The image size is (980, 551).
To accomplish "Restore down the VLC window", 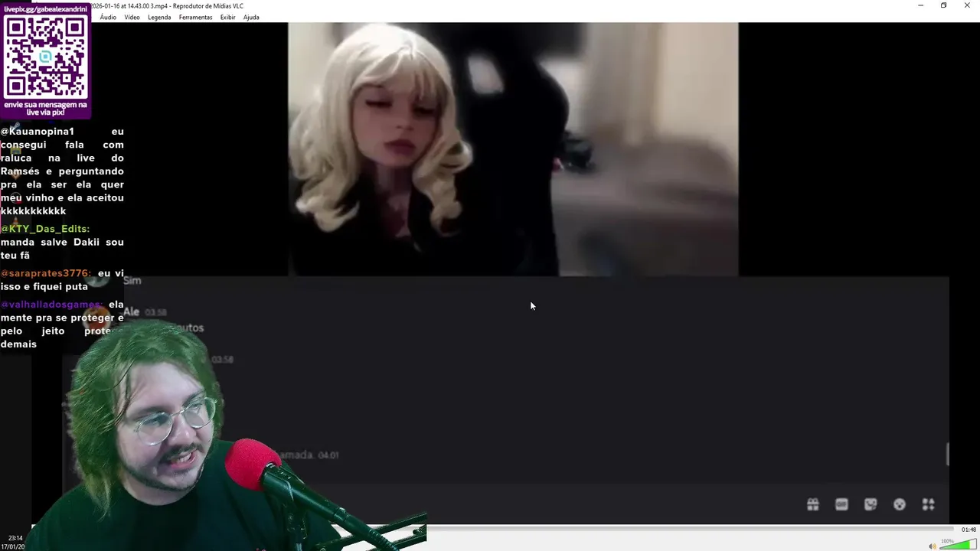I will pyautogui.click(x=943, y=5).
